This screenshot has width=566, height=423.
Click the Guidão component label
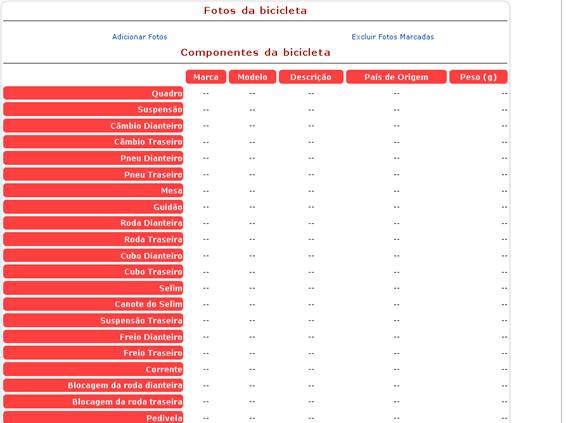tap(93, 207)
